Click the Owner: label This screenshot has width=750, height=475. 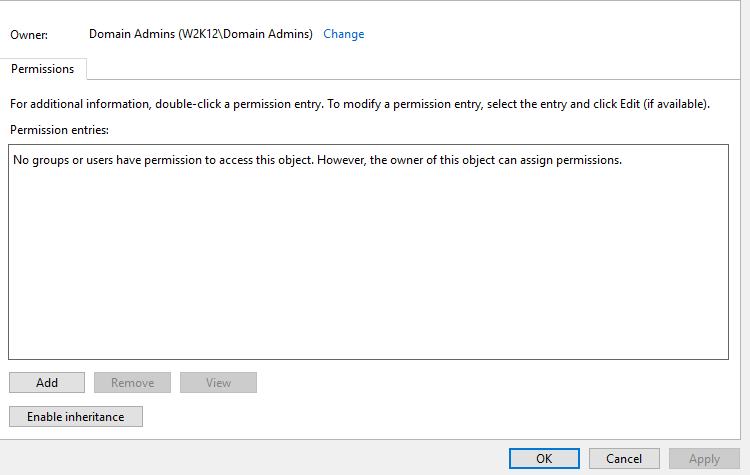coord(29,35)
